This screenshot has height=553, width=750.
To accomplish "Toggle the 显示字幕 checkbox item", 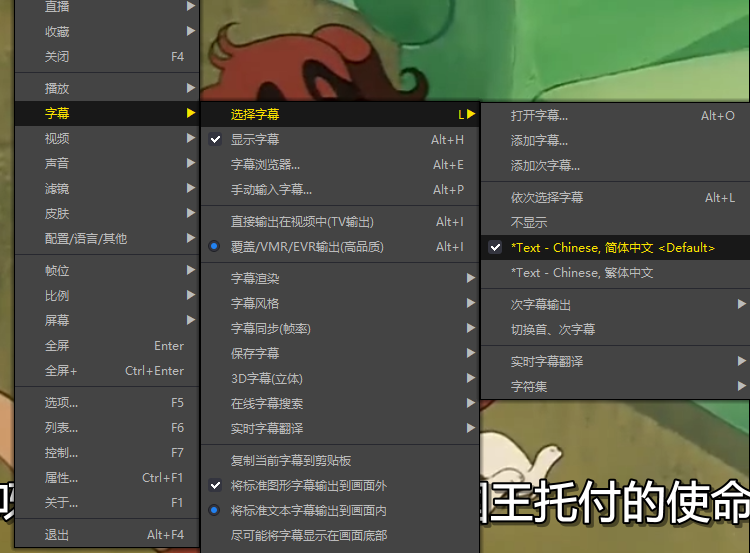I will click(x=255, y=140).
